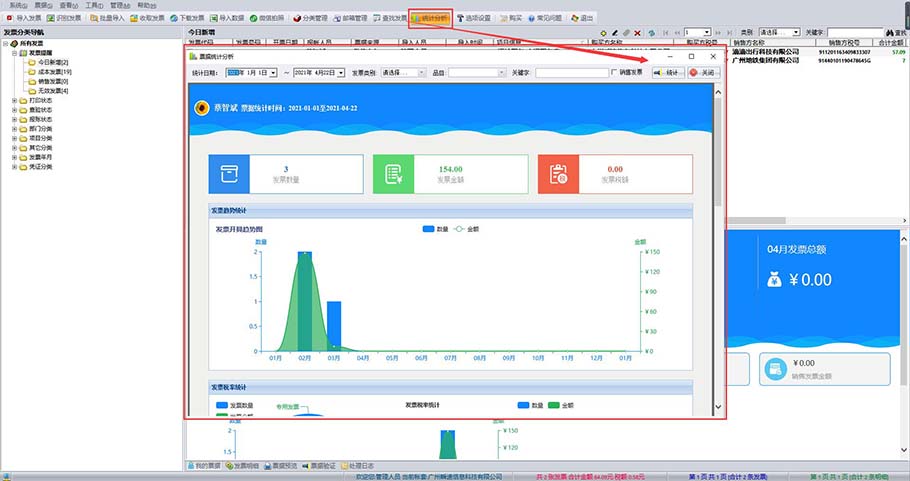Open 邮箱管理 in the toolbar
The height and width of the screenshot is (481, 910).
pyautogui.click(x=351, y=18)
